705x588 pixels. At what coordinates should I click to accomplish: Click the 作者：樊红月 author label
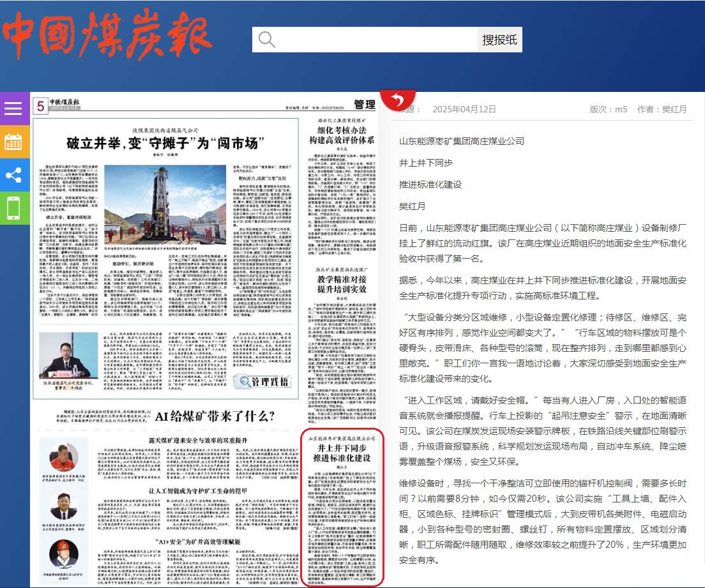pos(662,109)
